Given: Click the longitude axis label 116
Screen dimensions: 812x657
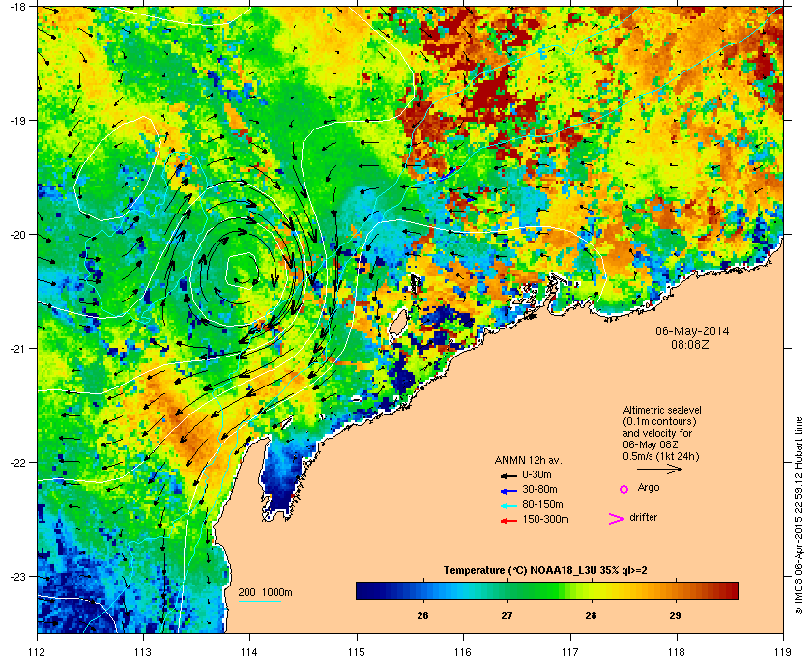Looking at the screenshot, I should [x=463, y=651].
